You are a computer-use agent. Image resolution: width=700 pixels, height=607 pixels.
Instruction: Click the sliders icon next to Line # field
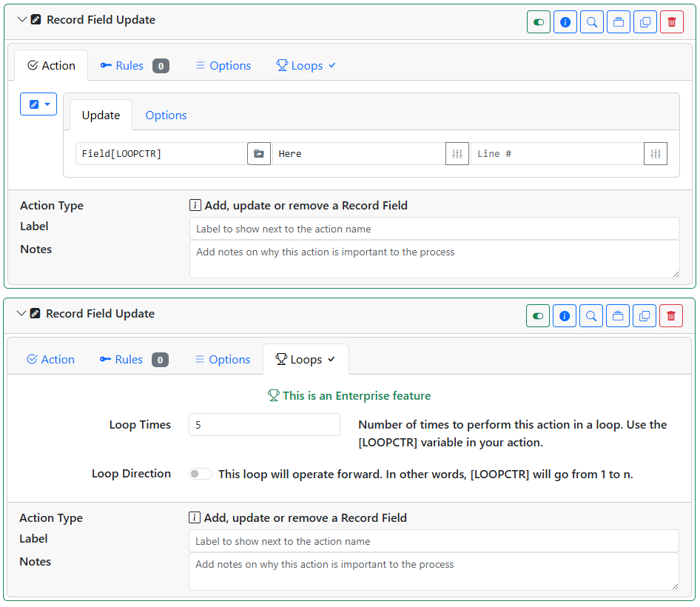coord(656,154)
